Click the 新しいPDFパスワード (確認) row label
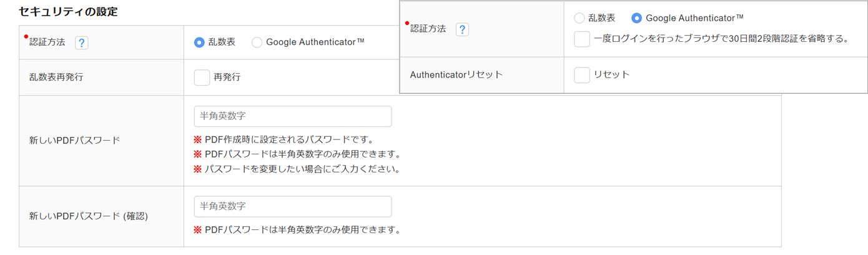 click(88, 216)
